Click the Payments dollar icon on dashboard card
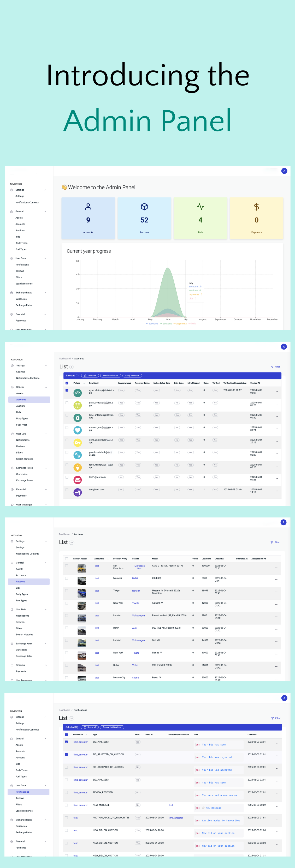The width and height of the screenshot is (295, 868). [x=256, y=207]
